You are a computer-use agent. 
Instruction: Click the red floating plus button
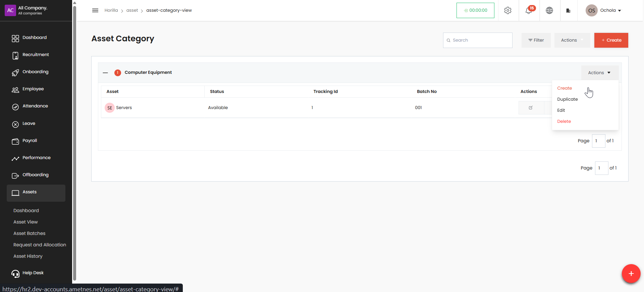click(x=631, y=274)
